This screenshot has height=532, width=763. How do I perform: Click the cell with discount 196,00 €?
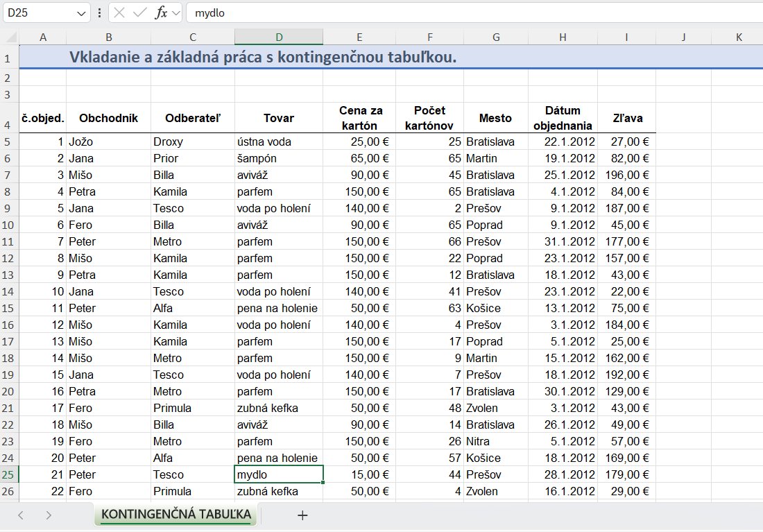click(x=627, y=175)
